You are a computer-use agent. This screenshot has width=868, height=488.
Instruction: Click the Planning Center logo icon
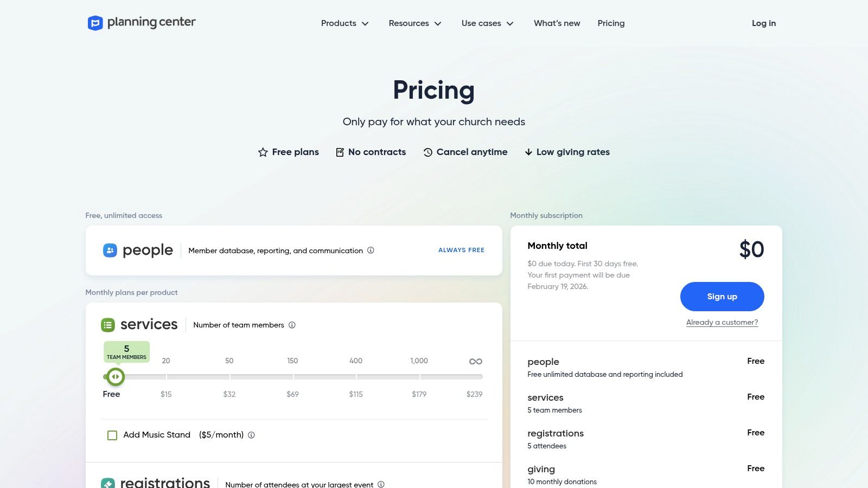(x=94, y=23)
